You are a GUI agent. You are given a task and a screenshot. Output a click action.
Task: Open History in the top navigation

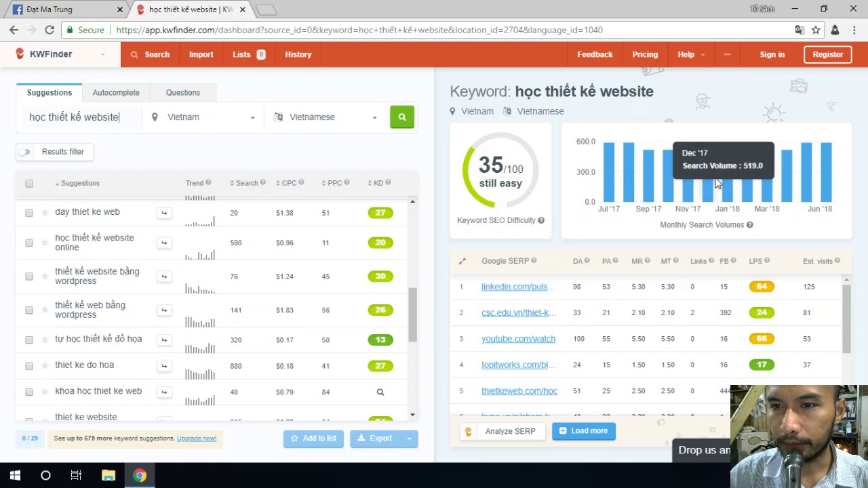[x=298, y=54]
